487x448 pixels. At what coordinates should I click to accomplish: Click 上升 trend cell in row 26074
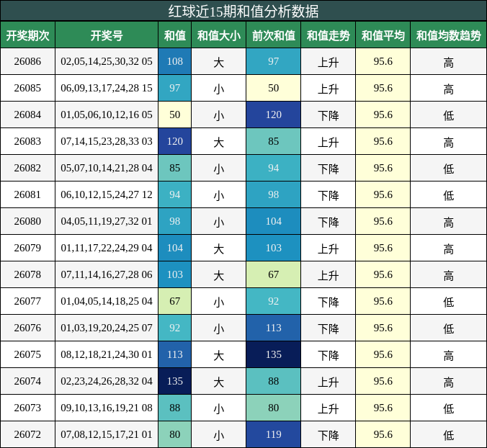tap(329, 381)
